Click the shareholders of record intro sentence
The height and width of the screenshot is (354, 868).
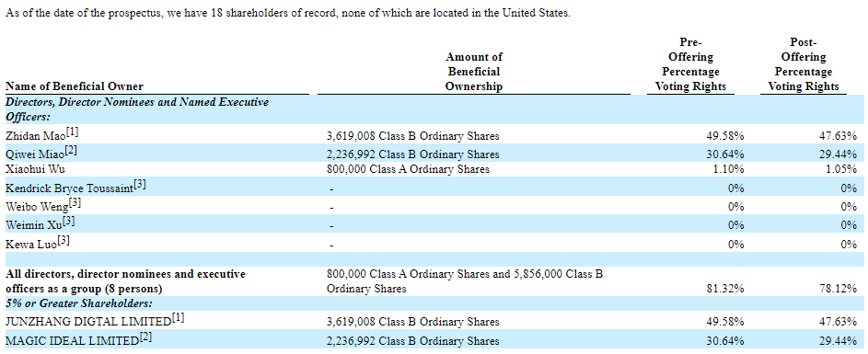click(287, 14)
